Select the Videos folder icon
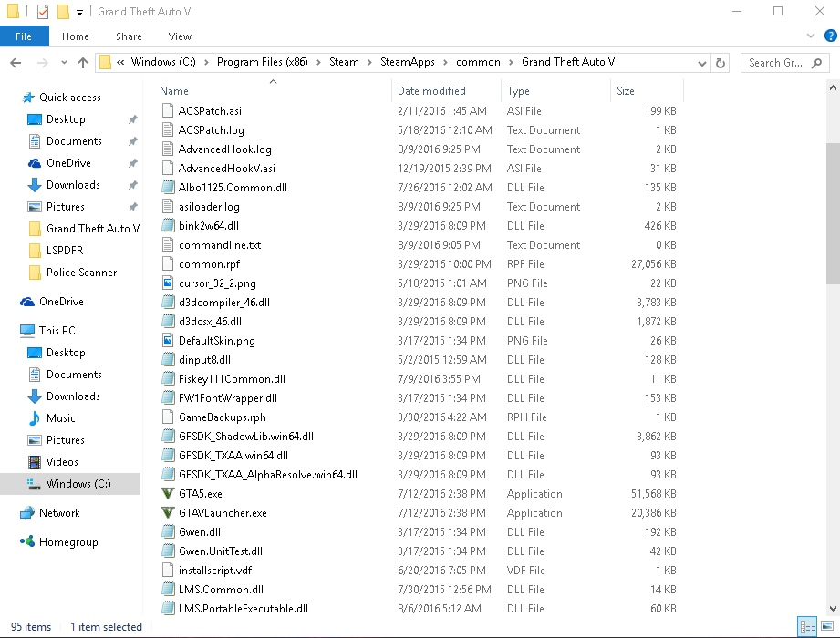This screenshot has height=638, width=840. pos(35,462)
